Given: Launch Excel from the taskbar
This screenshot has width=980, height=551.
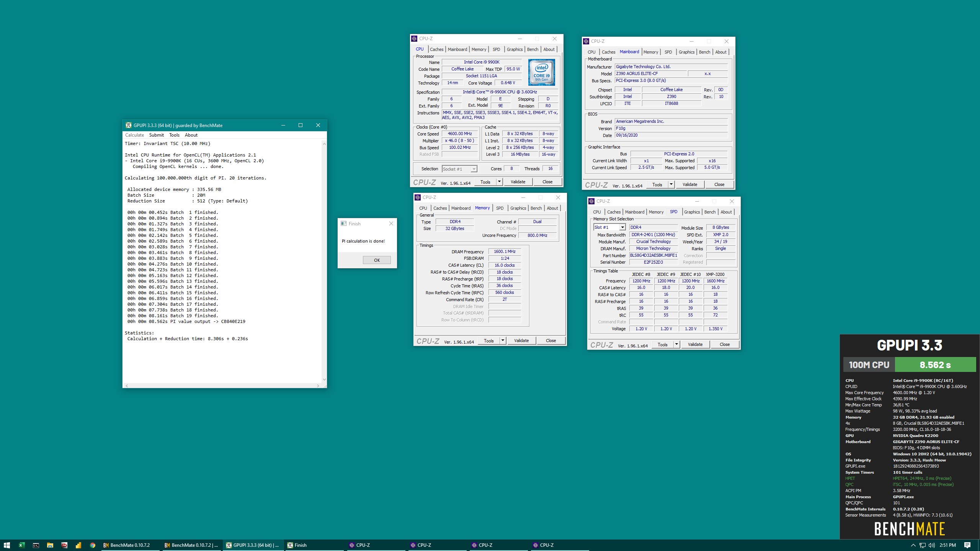Looking at the screenshot, I should [21, 545].
